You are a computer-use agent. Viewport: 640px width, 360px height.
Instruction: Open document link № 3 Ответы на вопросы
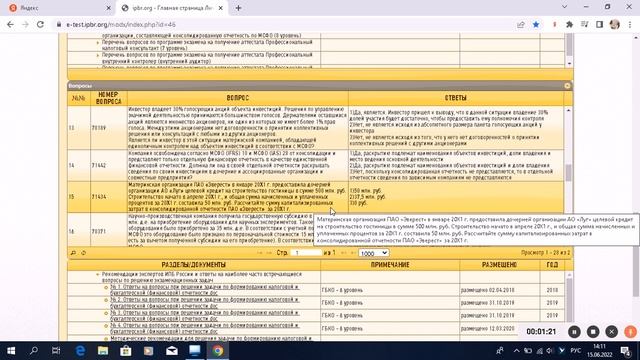click(x=204, y=316)
